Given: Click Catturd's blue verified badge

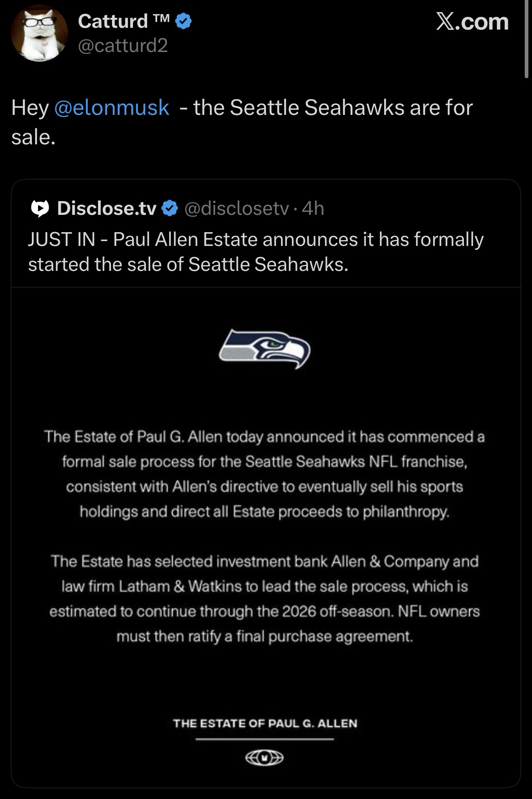Looking at the screenshot, I should click(185, 21).
